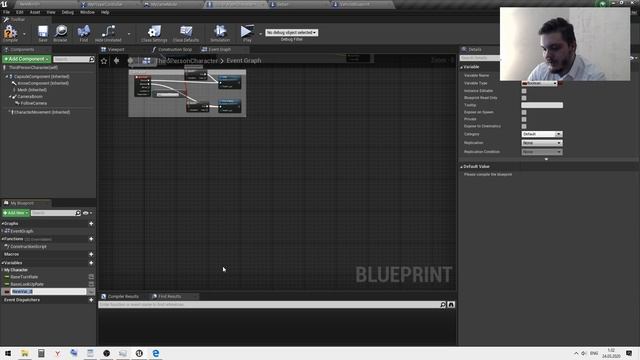
Task: Save the blueprint with the Save icon
Action: (x=42, y=33)
